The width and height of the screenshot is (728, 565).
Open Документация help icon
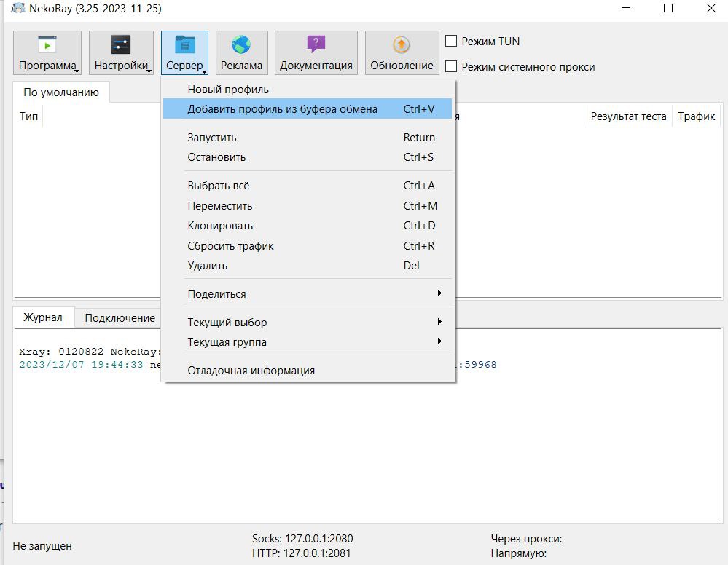pyautogui.click(x=316, y=45)
